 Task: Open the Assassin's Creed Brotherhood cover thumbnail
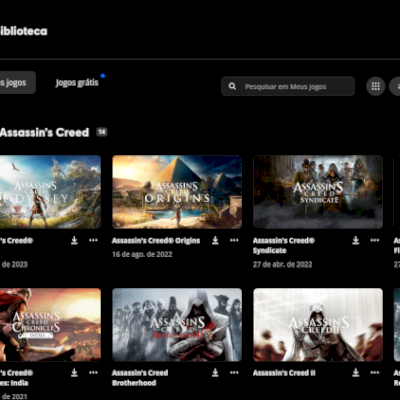(x=177, y=325)
